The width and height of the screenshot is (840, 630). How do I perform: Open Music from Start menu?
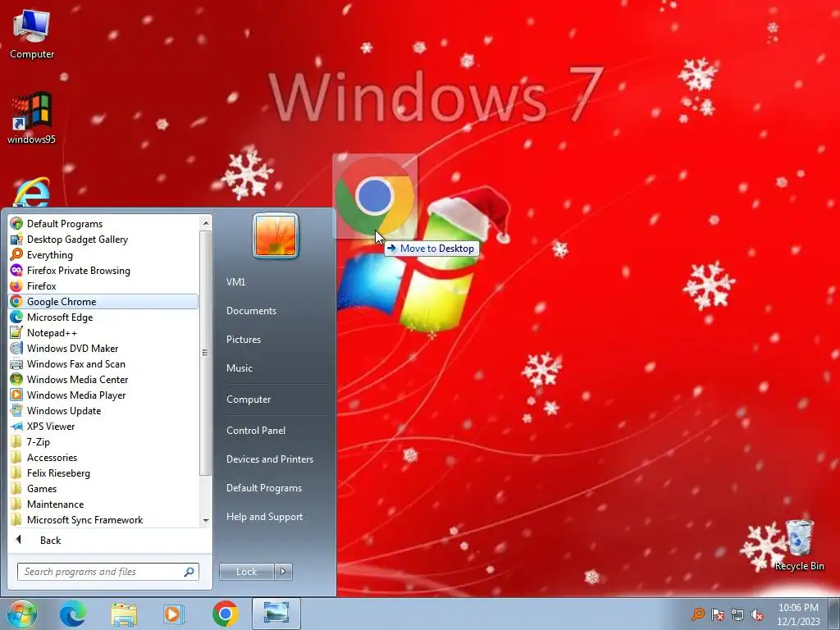point(239,368)
